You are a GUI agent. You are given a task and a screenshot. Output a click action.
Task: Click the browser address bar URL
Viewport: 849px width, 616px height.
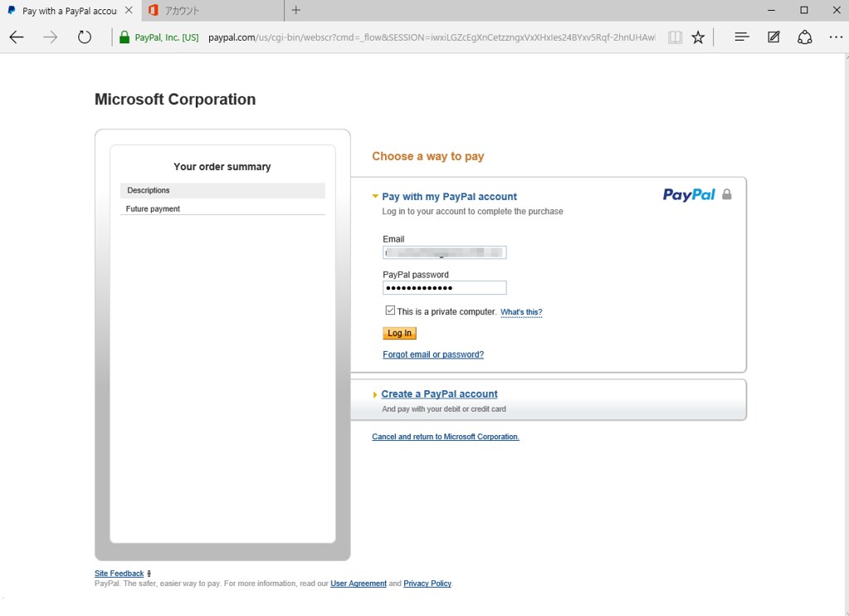tap(432, 37)
